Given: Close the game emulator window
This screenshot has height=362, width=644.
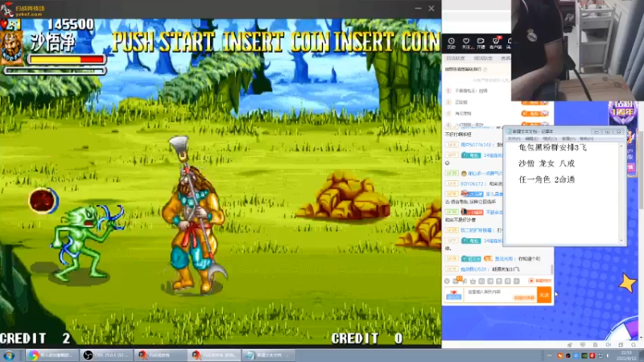Looking at the screenshot, I should [431, 8].
